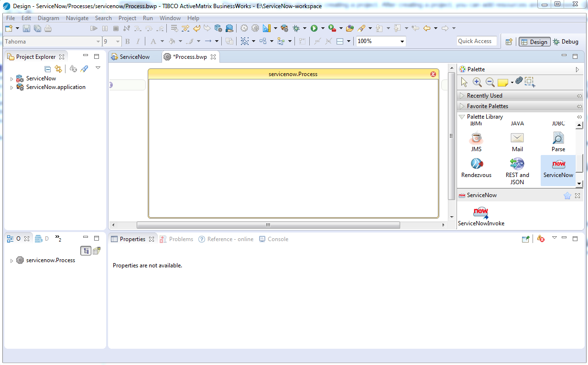Viewport: 588px width, 365px height.
Task: Open the Mail palette
Action: [517, 142]
